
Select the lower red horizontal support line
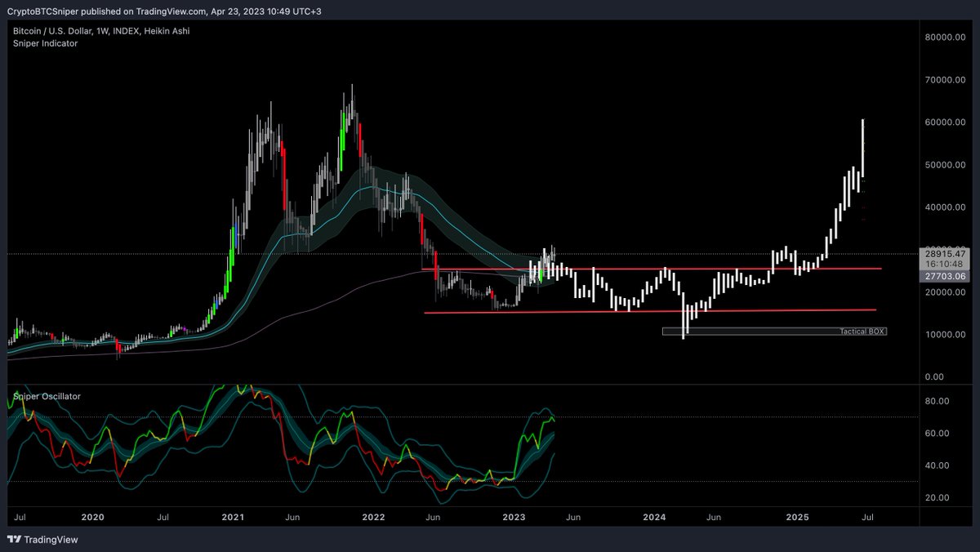pyautogui.click(x=652, y=311)
